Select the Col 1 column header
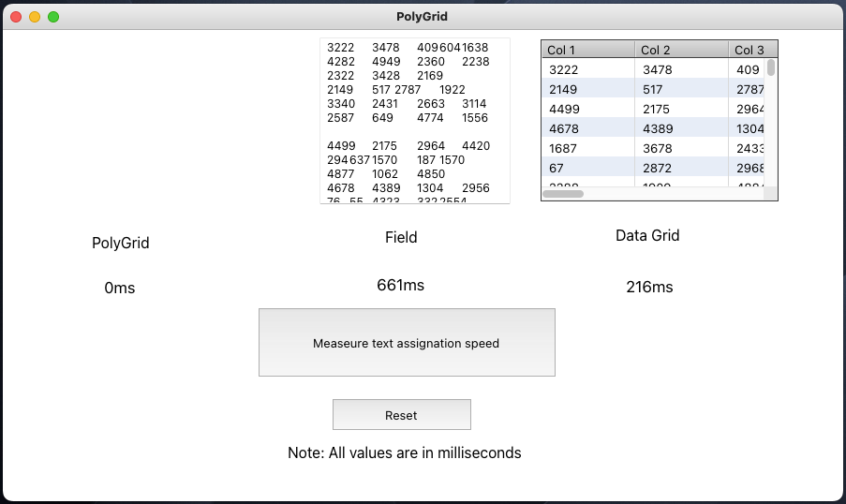Viewport: 846px width, 504px height. coord(587,50)
